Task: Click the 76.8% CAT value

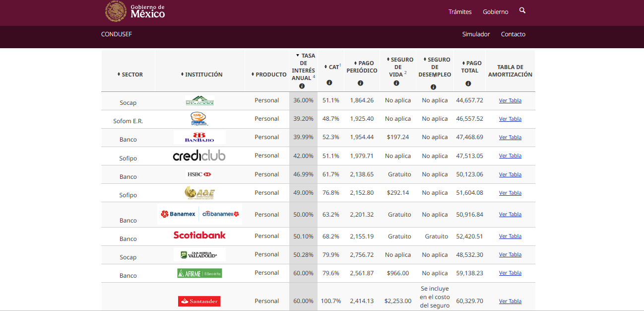Action: pos(330,193)
